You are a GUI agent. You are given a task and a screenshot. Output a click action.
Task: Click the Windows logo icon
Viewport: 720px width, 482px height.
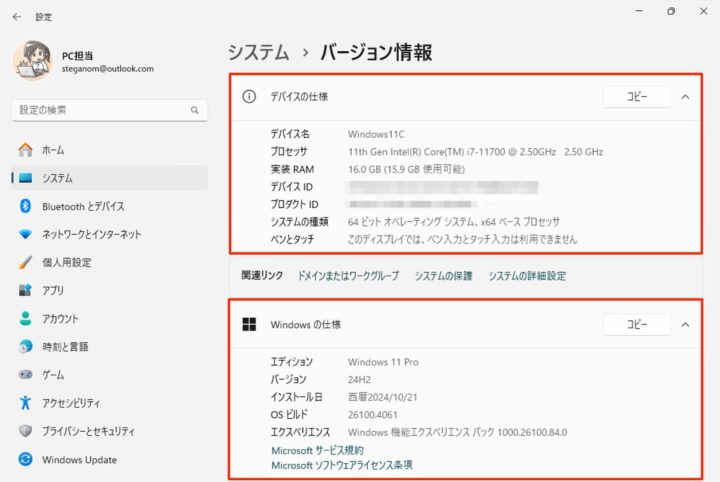249,324
